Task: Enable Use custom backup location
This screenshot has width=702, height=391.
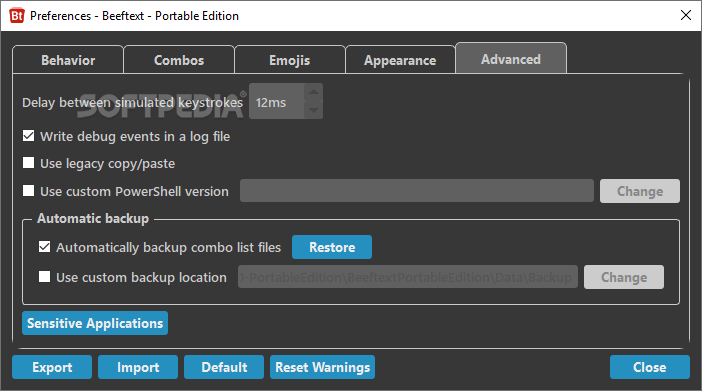Action: [44, 277]
